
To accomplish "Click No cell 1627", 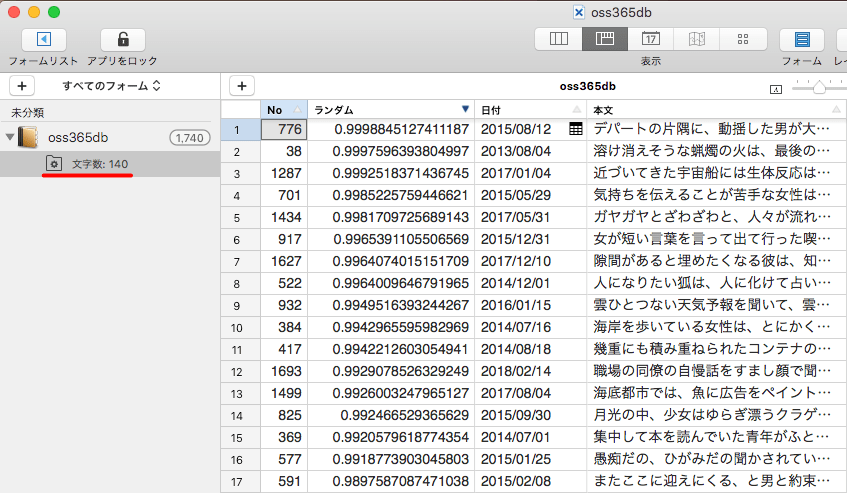I will [284, 261].
